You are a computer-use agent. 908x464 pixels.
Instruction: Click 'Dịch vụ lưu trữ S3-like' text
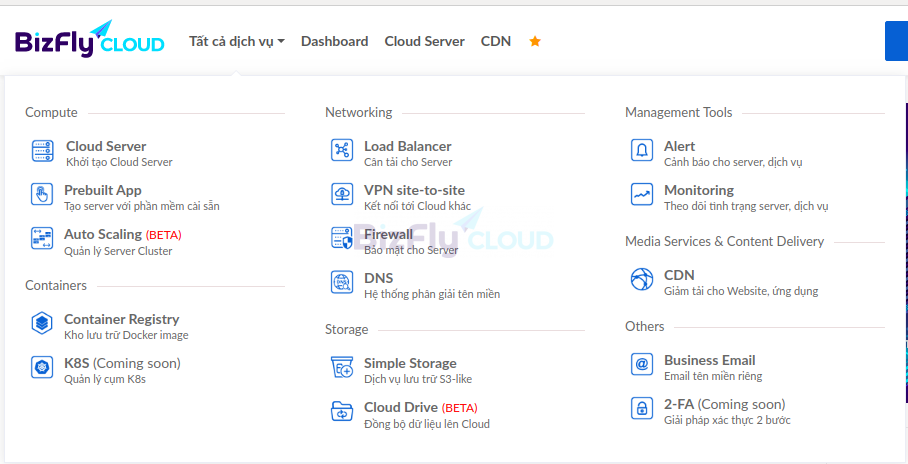(418, 379)
